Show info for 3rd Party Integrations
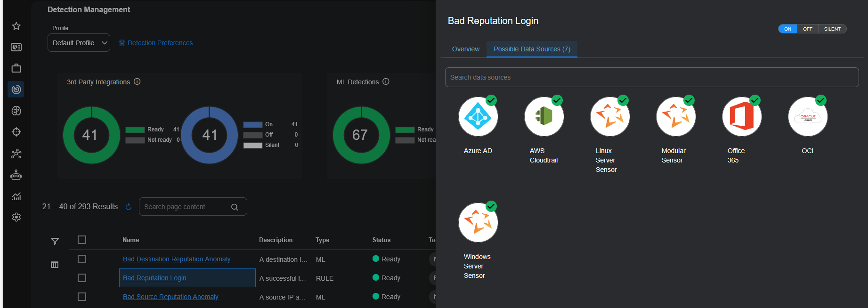The height and width of the screenshot is (308, 868). pos(137,81)
